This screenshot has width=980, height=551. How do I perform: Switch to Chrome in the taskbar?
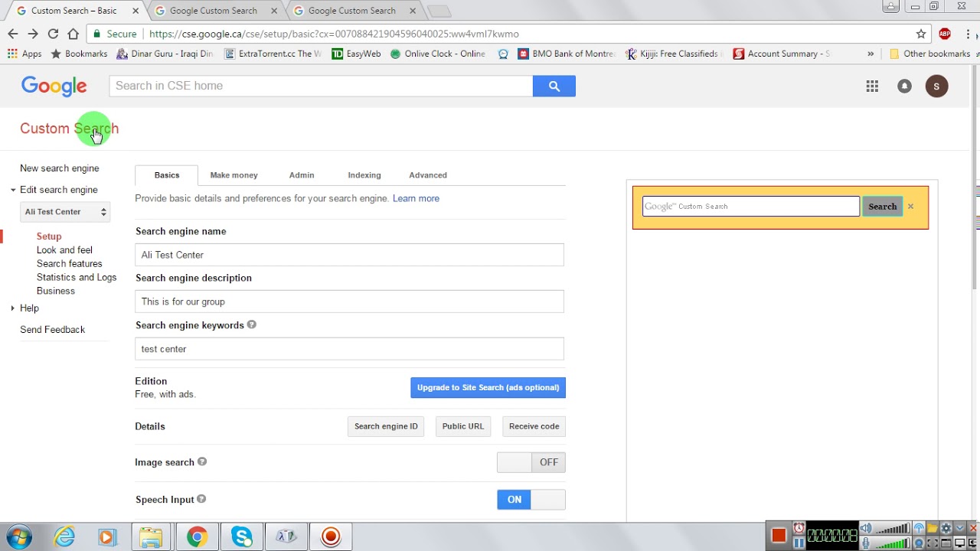[x=197, y=537]
